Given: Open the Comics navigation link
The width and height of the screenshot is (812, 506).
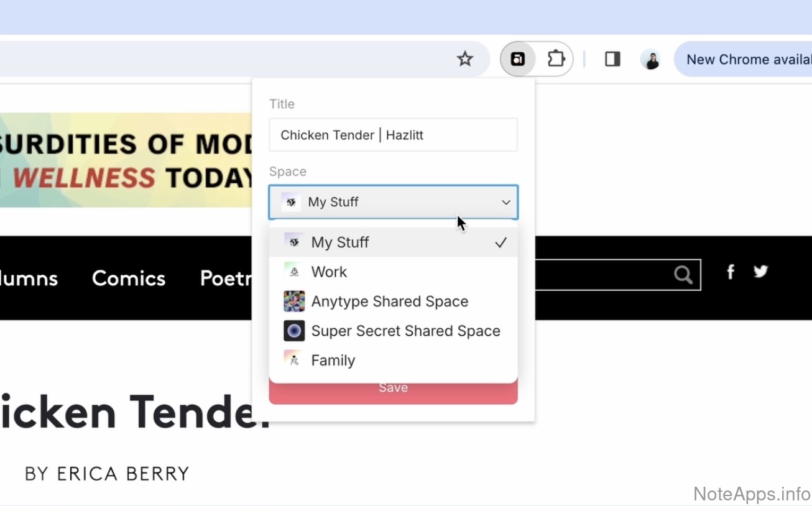Looking at the screenshot, I should coord(129,278).
